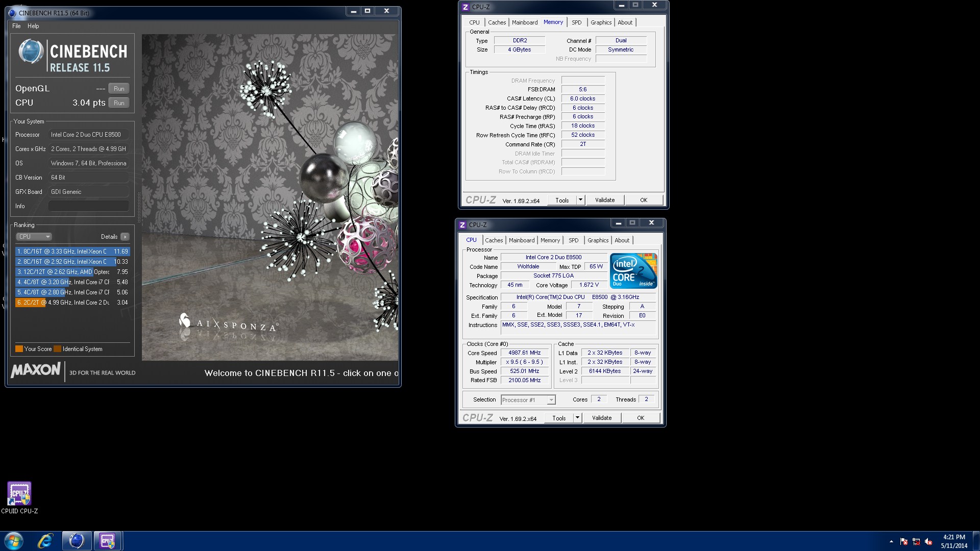
Task: Open the Help menu in Cinebench
Action: pyautogui.click(x=33, y=26)
